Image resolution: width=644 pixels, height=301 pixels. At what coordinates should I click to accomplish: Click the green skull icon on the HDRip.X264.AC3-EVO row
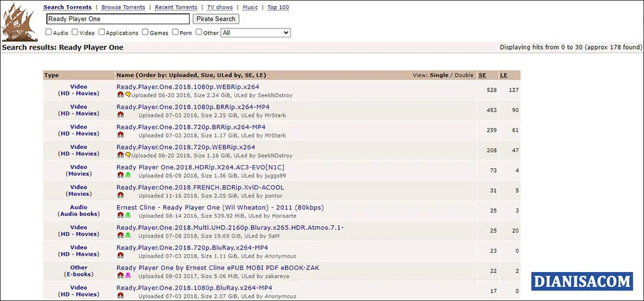pyautogui.click(x=128, y=175)
